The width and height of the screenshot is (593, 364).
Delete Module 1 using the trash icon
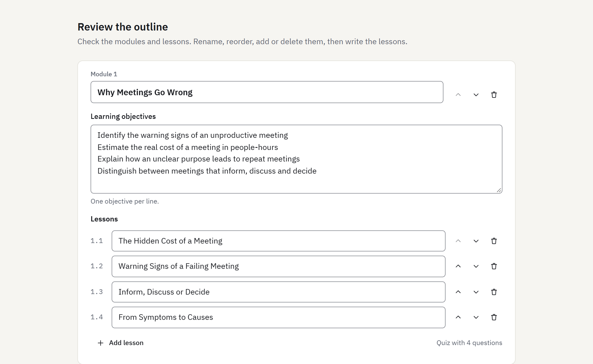point(494,95)
